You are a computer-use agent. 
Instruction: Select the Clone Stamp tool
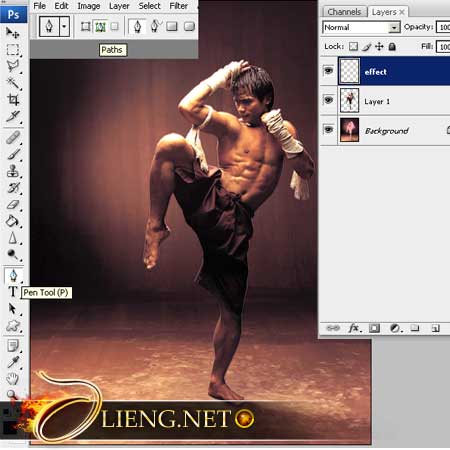tap(13, 171)
